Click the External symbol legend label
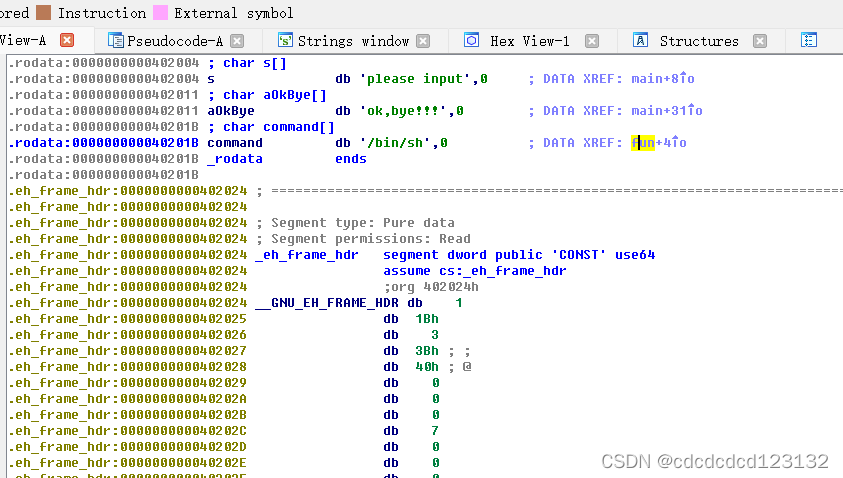843x478 pixels. [x=233, y=13]
